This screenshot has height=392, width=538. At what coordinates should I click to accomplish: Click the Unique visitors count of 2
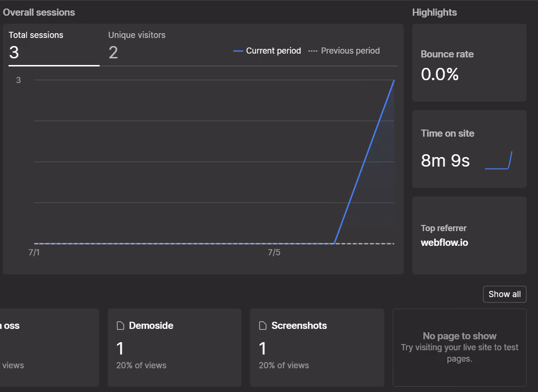coord(113,53)
